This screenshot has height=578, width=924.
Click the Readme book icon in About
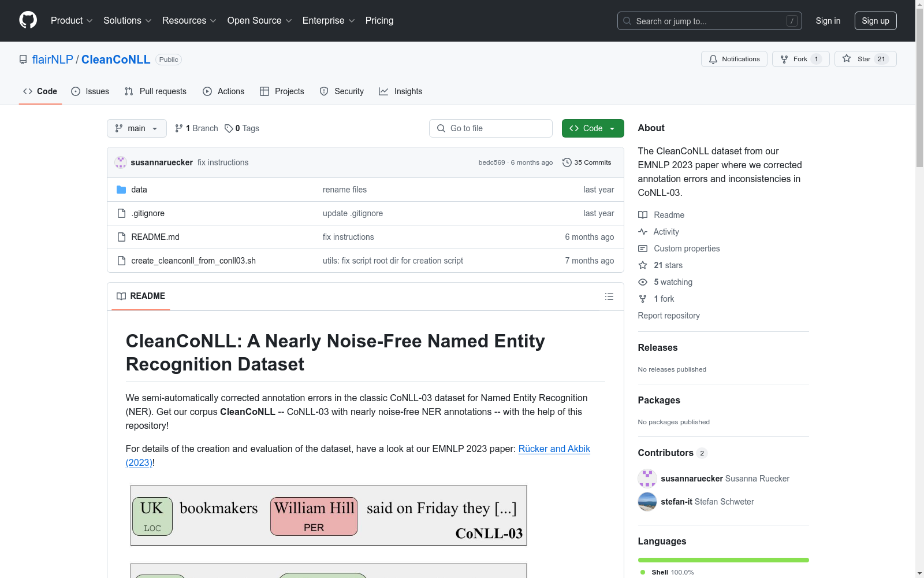(643, 215)
